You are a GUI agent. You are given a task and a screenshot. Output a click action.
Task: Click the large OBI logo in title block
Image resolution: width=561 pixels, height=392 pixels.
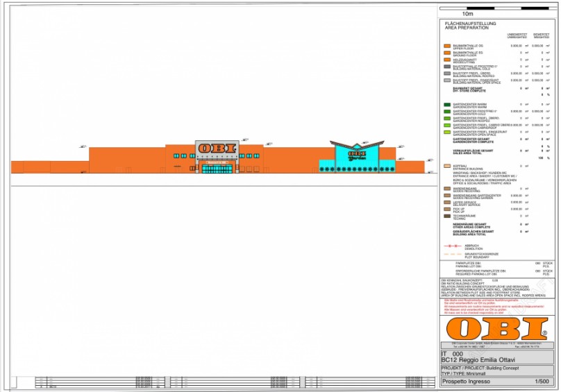tap(497, 329)
